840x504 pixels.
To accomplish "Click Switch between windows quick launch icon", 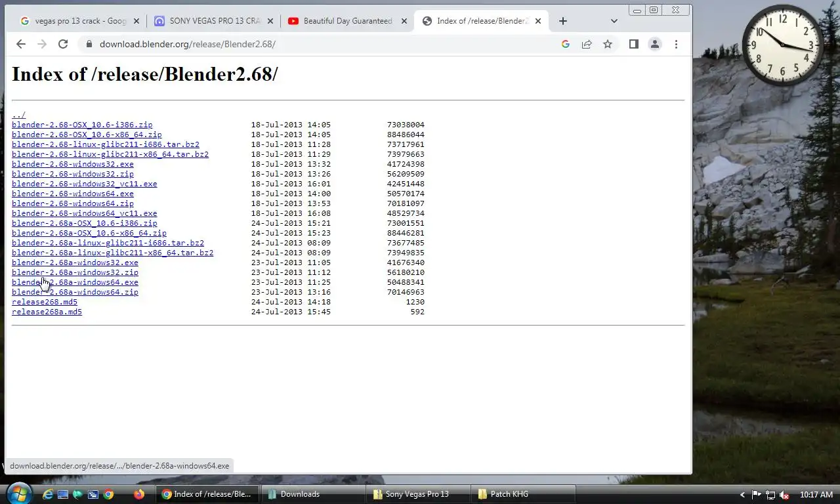I will pyautogui.click(x=93, y=494).
